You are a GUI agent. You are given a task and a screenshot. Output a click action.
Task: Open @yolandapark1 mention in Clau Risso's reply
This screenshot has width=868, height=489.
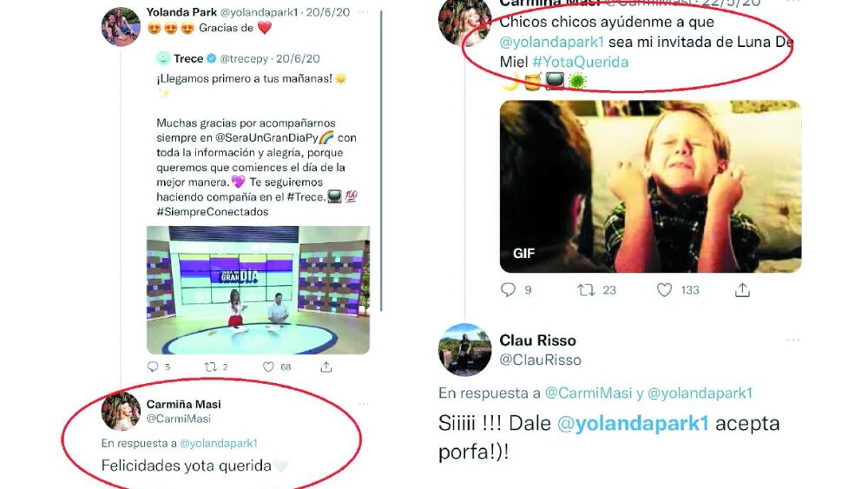tap(633, 424)
